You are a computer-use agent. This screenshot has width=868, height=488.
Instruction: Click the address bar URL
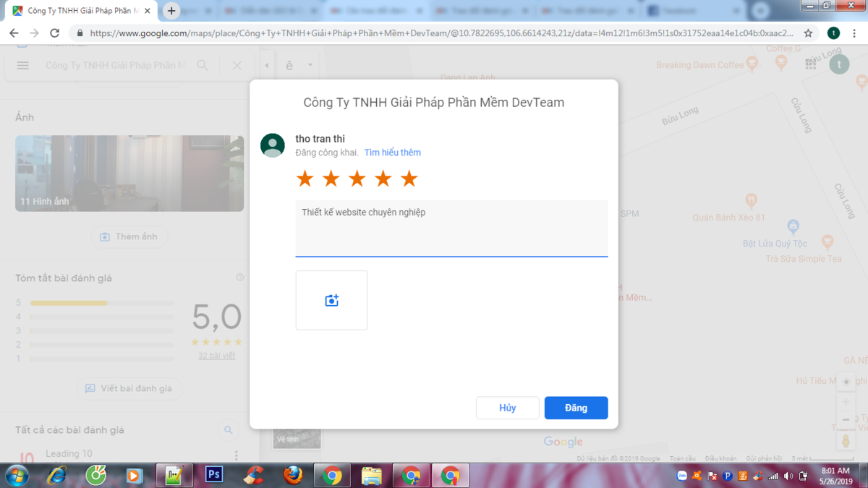coord(441,33)
